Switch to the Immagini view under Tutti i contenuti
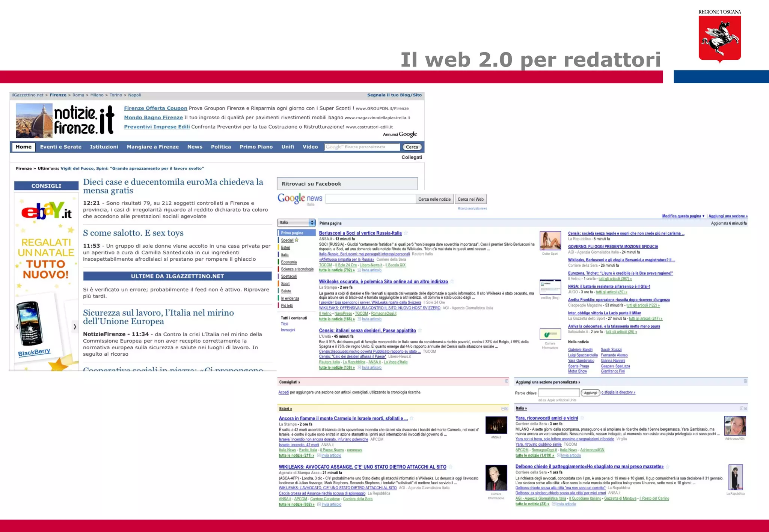 point(288,330)
